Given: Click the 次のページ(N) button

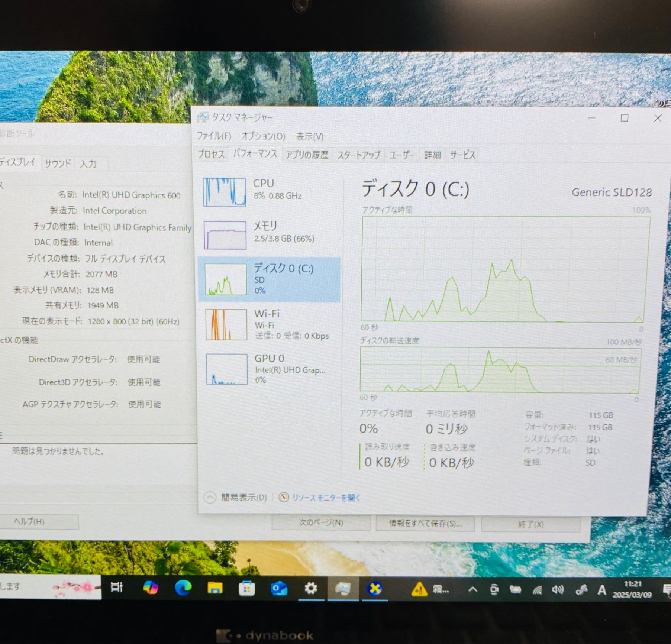Looking at the screenshot, I should (320, 523).
